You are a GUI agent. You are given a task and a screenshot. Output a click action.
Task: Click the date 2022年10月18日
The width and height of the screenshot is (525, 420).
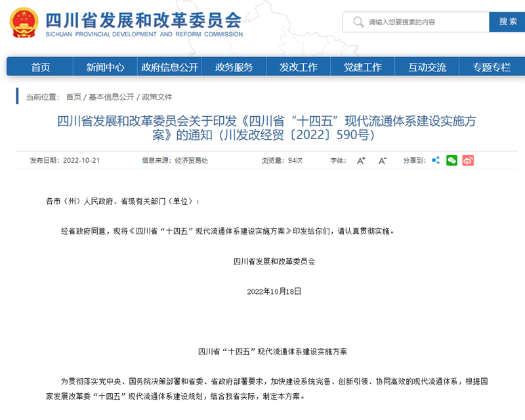[x=274, y=291]
